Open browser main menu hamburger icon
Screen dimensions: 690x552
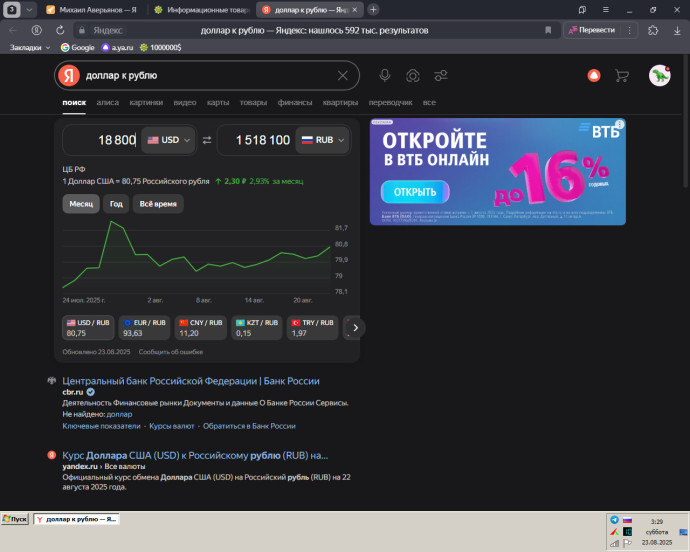click(x=606, y=9)
